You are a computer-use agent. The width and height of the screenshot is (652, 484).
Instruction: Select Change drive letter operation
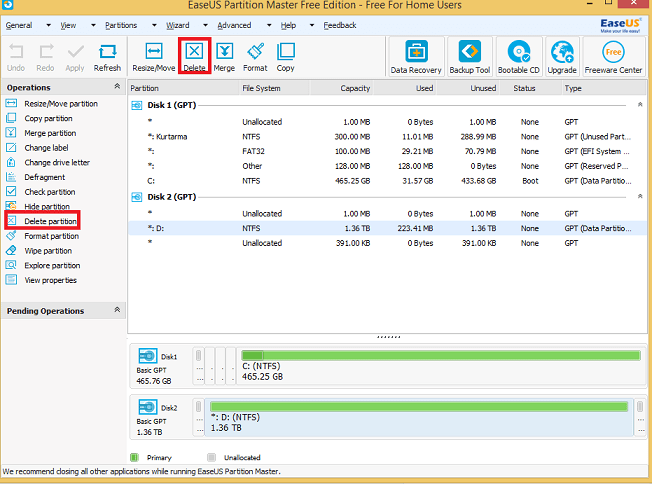pos(48,163)
